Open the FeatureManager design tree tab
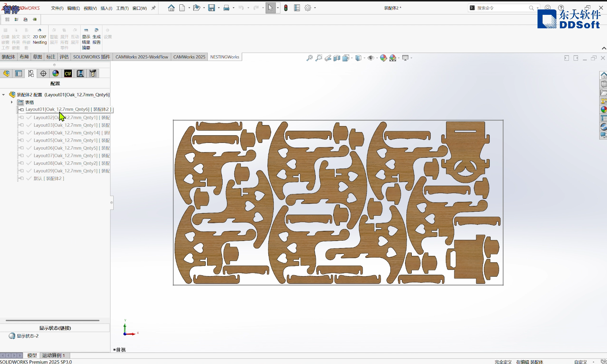The height and width of the screenshot is (364, 607). point(6,73)
